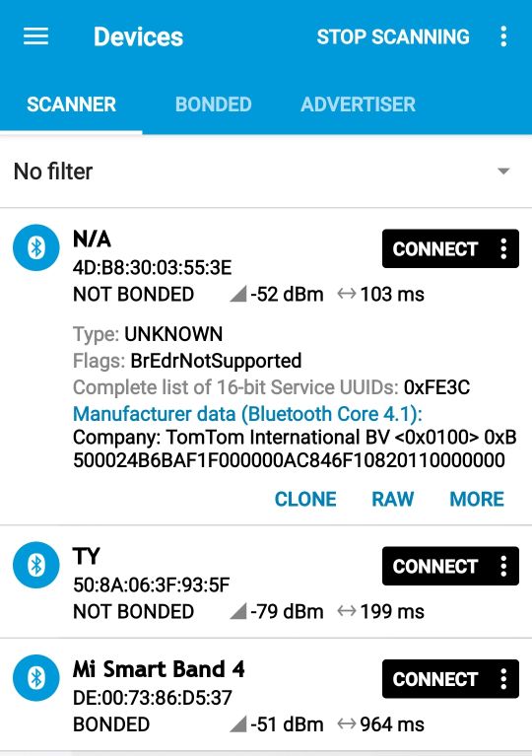The image size is (532, 756).
Task: Expand the TY device entry
Action: [266, 582]
